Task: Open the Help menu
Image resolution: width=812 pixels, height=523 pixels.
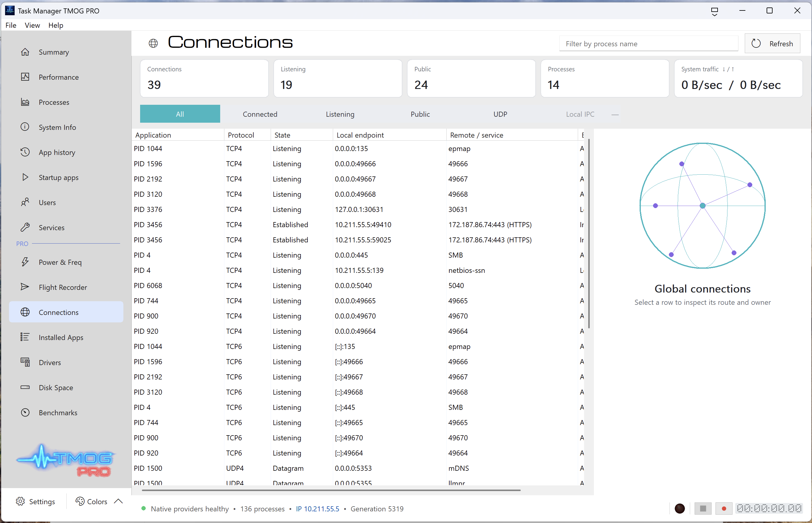Action: [56, 25]
